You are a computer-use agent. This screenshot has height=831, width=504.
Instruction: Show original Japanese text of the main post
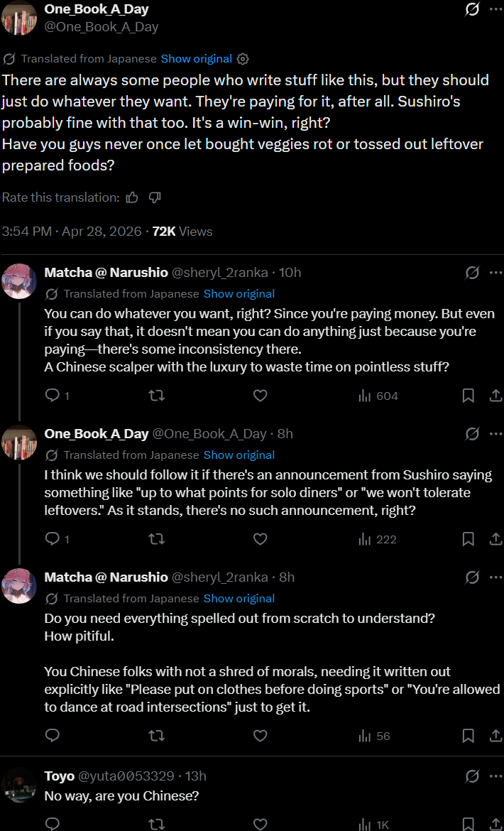point(197,59)
